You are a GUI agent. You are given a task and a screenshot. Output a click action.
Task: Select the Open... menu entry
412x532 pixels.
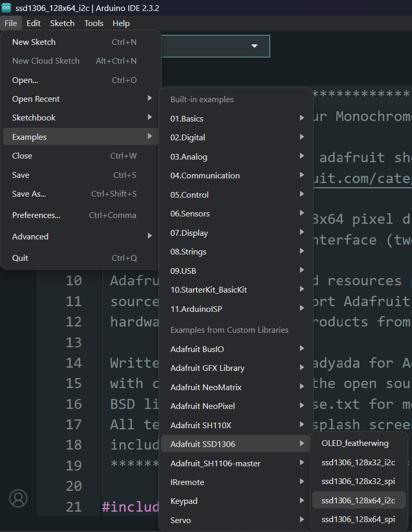tap(81, 80)
